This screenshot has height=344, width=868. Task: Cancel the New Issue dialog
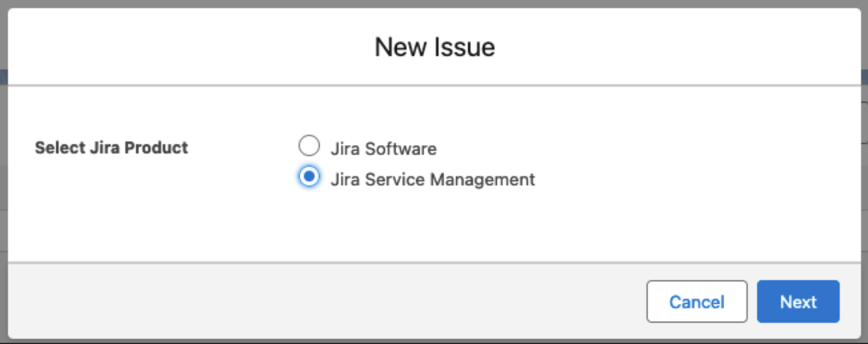coord(697,301)
